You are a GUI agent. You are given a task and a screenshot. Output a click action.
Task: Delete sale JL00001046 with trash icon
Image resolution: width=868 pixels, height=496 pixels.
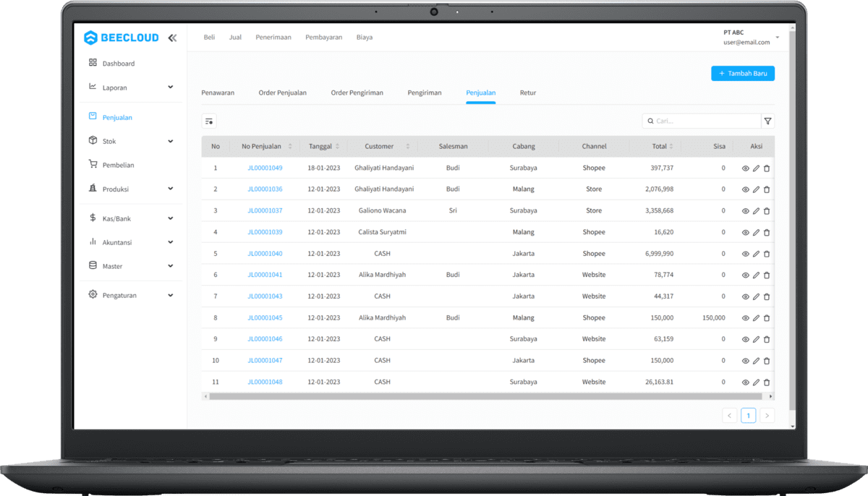(x=767, y=339)
